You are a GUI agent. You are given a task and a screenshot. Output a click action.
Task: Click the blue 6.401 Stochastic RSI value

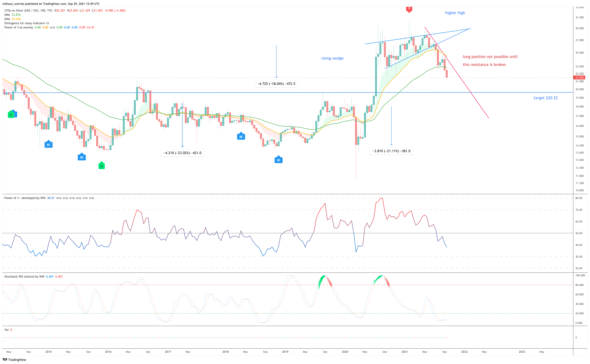point(50,276)
